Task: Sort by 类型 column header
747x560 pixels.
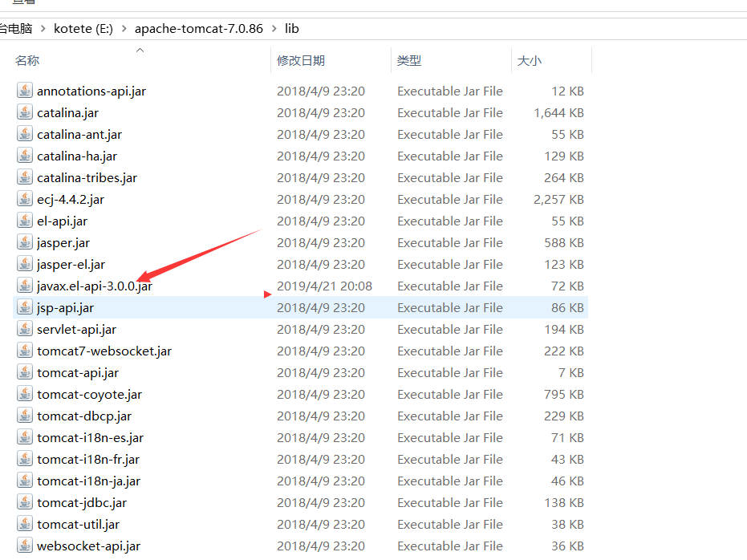Action: pos(408,60)
